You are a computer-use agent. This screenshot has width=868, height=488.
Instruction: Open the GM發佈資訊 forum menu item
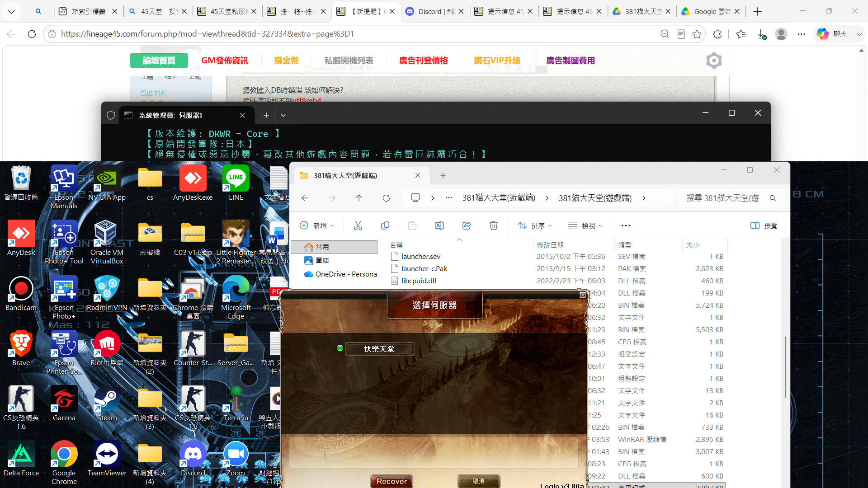coord(225,61)
